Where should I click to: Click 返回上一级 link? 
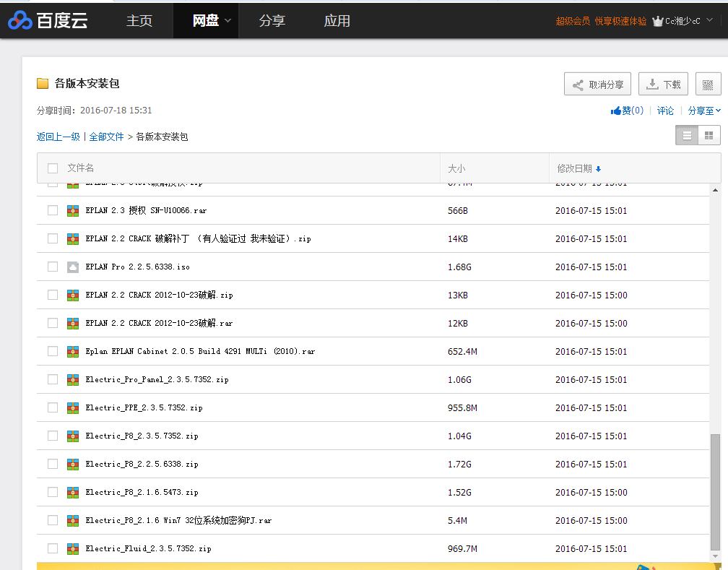tap(58, 137)
